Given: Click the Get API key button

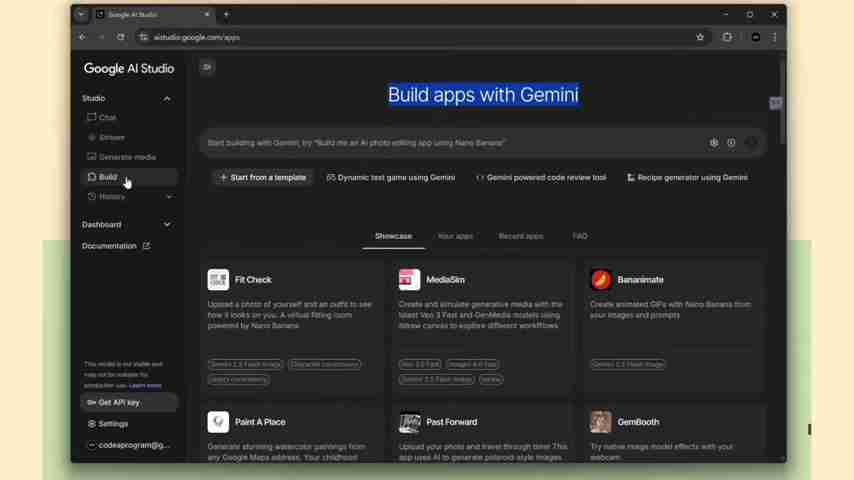Looking at the screenshot, I should tap(129, 403).
